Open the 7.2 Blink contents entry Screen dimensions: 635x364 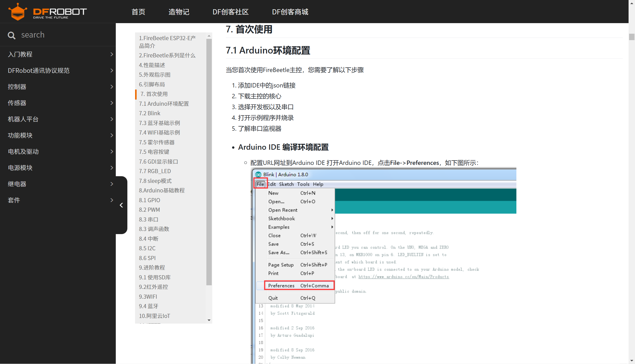point(149,113)
